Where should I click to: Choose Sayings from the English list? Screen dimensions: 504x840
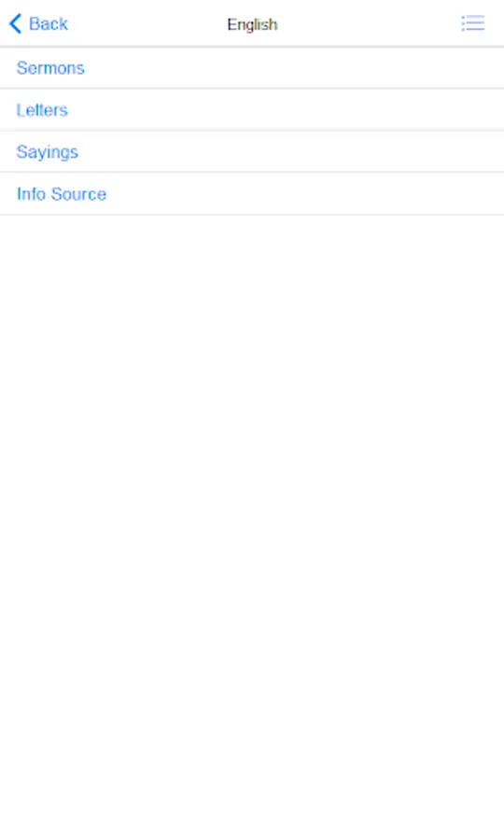252,152
